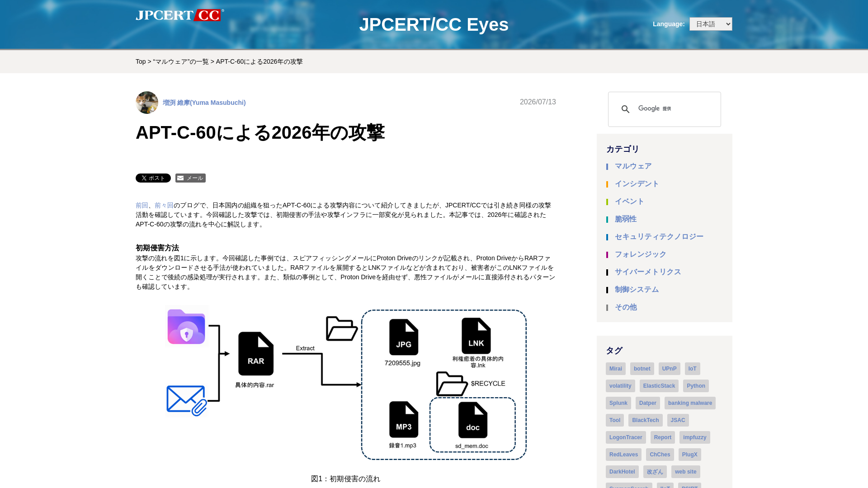Select the IoT tag
This screenshot has width=868, height=488.
(x=693, y=369)
